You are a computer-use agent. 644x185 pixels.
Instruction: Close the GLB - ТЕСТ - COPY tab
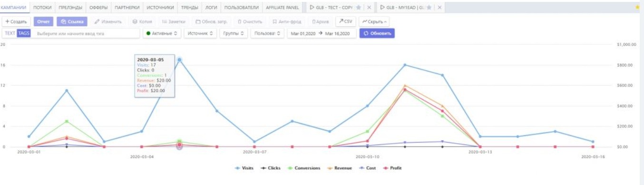[x=370, y=8]
